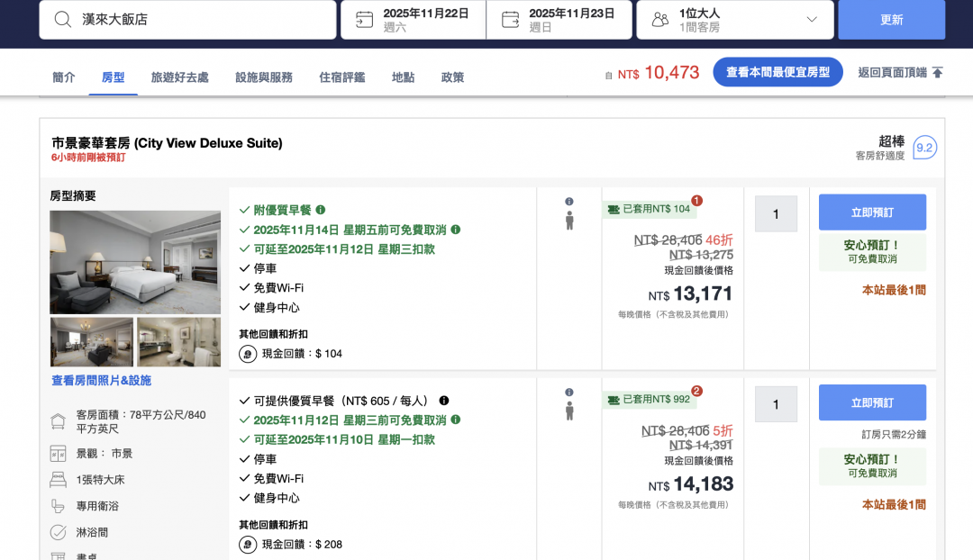Click the 現金回饋 $ 208 coin icon

pos(248,544)
